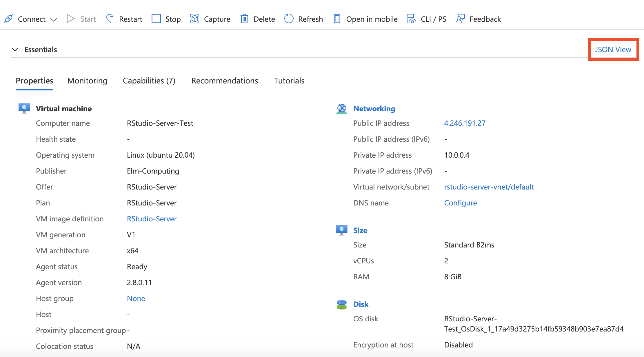644x357 pixels.
Task: Open the rstudio-server-vnet/default virtual network
Action: [489, 187]
